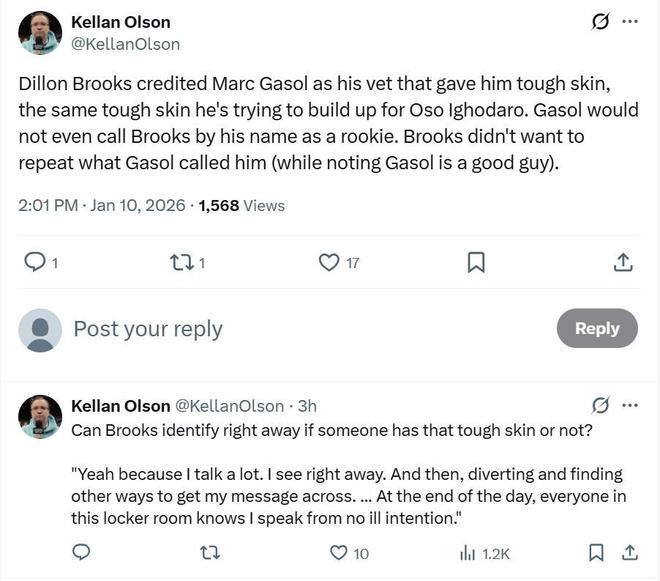Open the @KellanOlson handle link
660x581 pixels.
click(125, 44)
